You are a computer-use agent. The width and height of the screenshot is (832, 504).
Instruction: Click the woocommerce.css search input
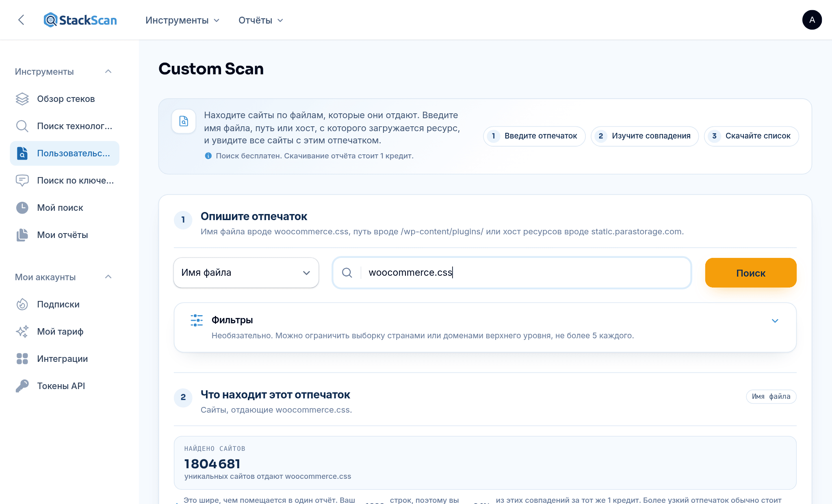[512, 273]
